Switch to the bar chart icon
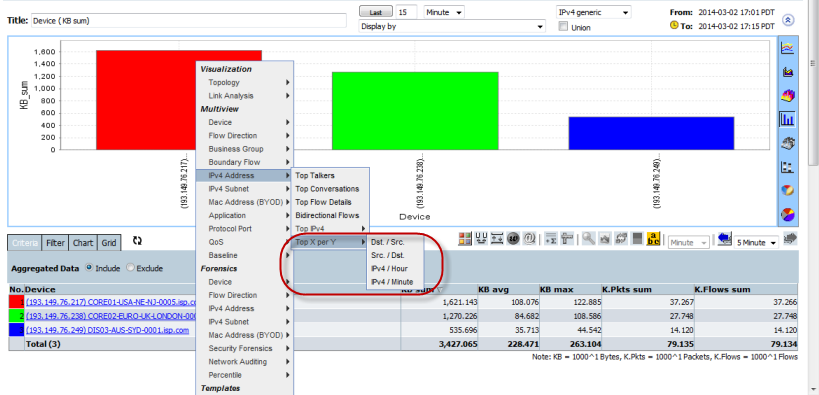The width and height of the screenshot is (819, 395). (x=787, y=119)
